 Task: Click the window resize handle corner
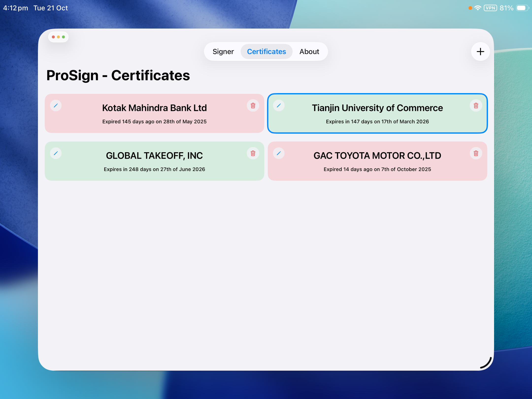coord(487,363)
